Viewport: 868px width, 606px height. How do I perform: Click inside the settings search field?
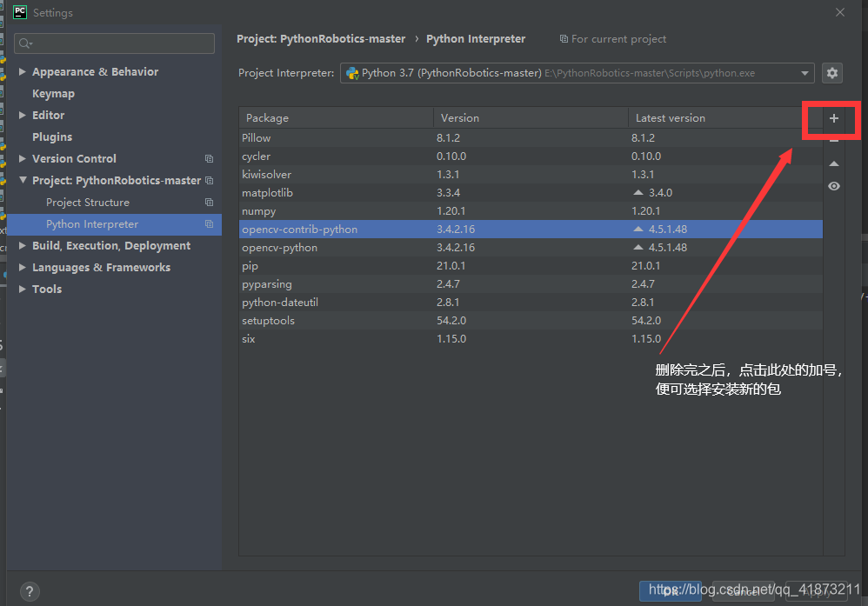(114, 43)
